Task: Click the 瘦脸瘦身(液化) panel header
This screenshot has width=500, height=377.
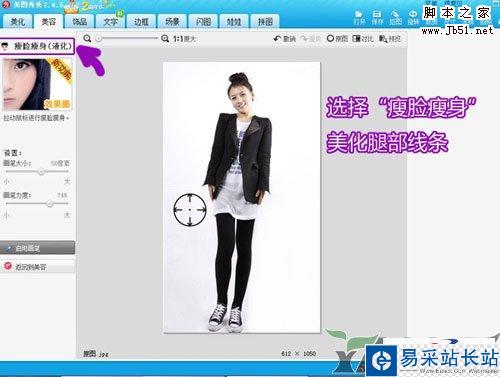Action: 37,46
